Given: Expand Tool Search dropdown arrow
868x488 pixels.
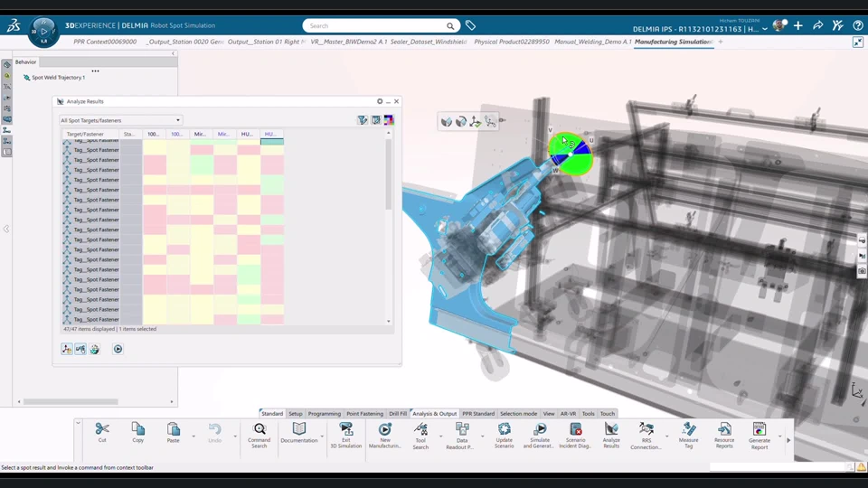Looking at the screenshot, I should 440,436.
